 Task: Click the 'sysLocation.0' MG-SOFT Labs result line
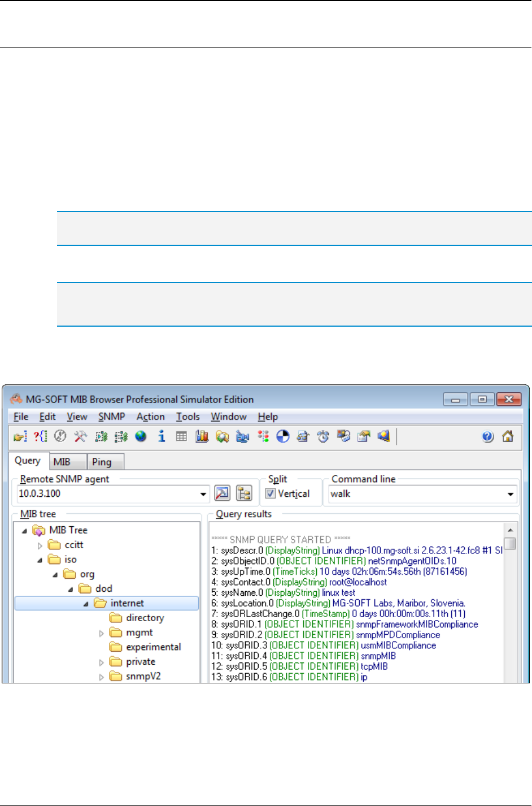(338, 604)
